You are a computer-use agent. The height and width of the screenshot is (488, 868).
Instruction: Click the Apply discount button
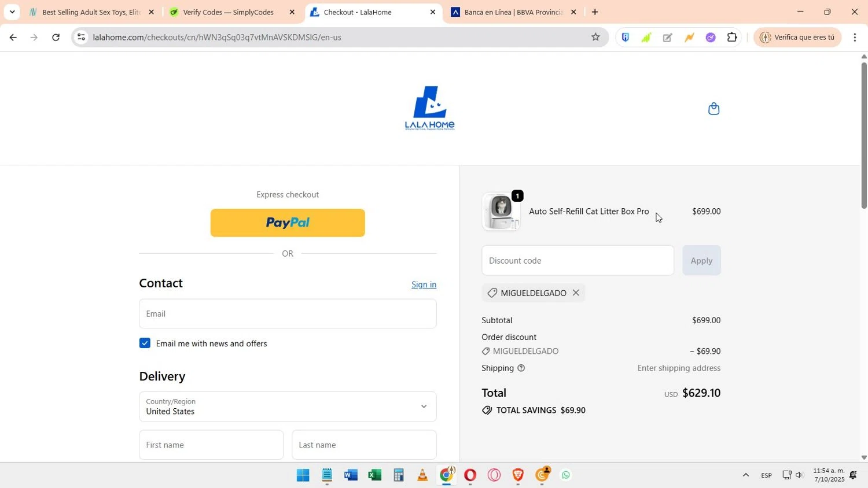[701, 260]
